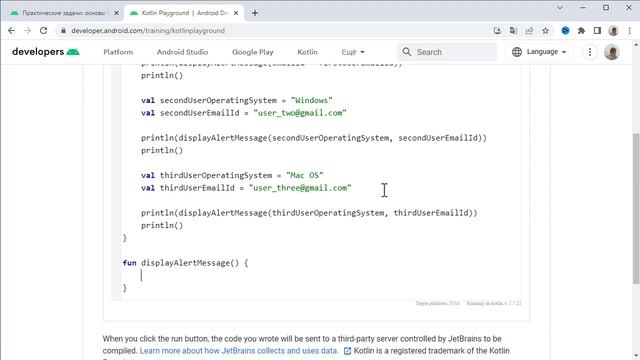Open the Google Play menu item
Viewport: 640px width, 360px height.
click(x=253, y=52)
